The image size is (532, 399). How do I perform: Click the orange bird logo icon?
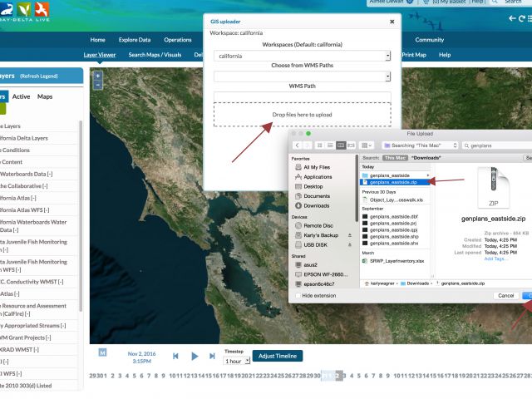(42, 9)
